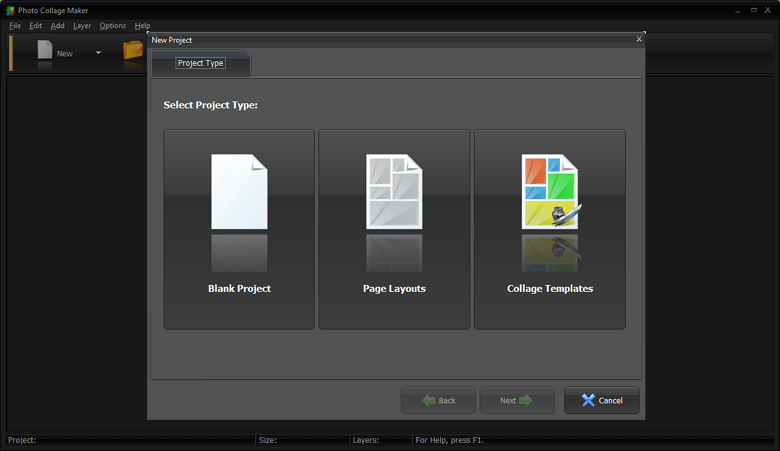780x451 pixels.
Task: Open the Add menu
Action: pyautogui.click(x=58, y=25)
